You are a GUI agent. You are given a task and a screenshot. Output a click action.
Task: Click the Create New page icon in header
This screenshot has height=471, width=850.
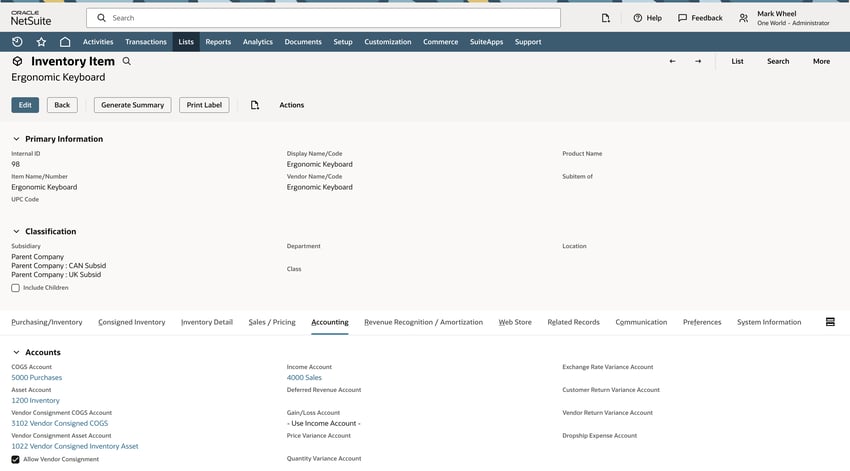(605, 18)
